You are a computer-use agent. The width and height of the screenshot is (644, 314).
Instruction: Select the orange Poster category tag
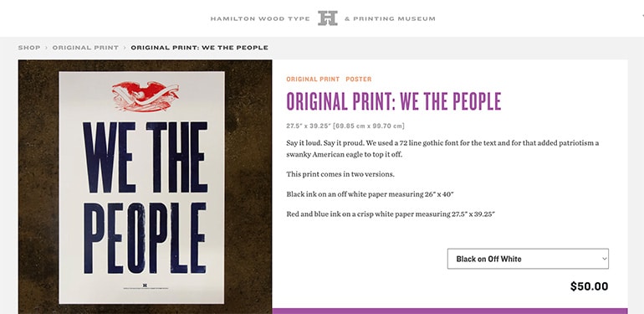(x=359, y=79)
